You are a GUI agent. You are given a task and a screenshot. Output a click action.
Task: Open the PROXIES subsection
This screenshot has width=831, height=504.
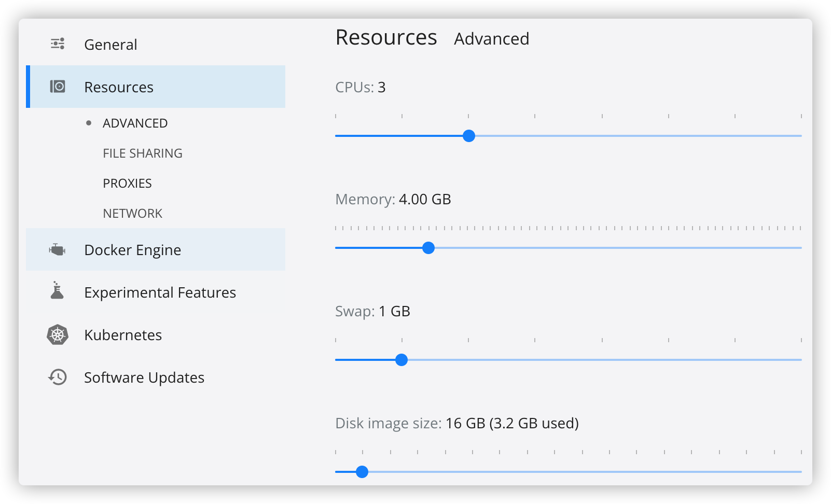127,184
